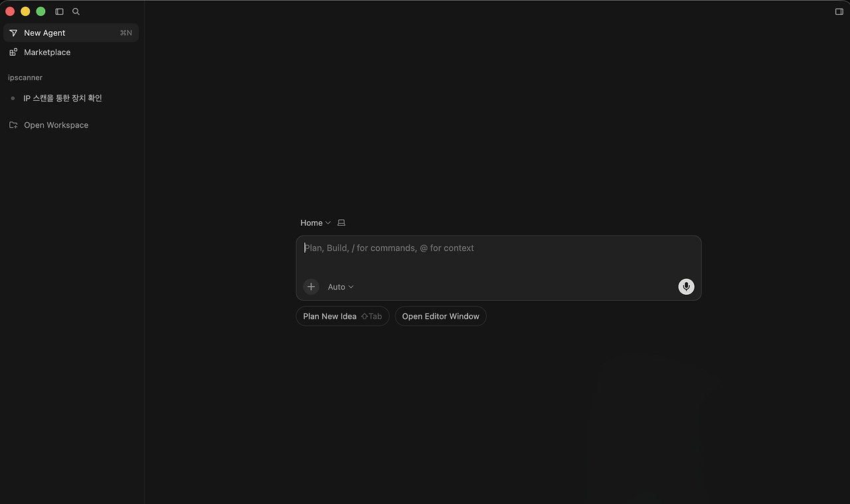The height and width of the screenshot is (504, 850).
Task: Click the ipscanner project header
Action: tap(25, 77)
